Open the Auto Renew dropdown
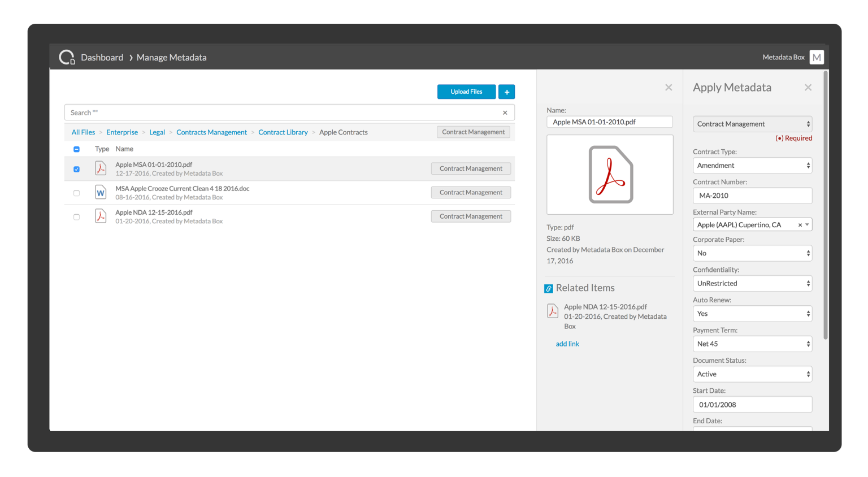 pyautogui.click(x=752, y=313)
